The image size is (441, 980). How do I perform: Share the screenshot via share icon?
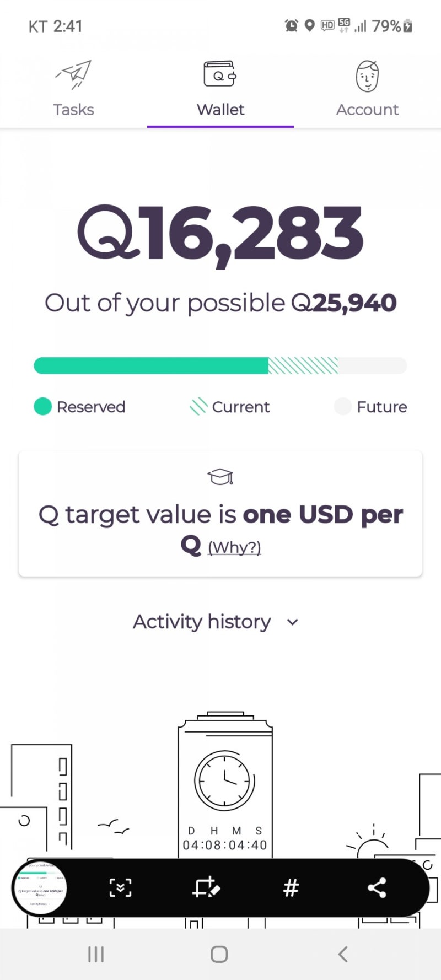tap(377, 887)
